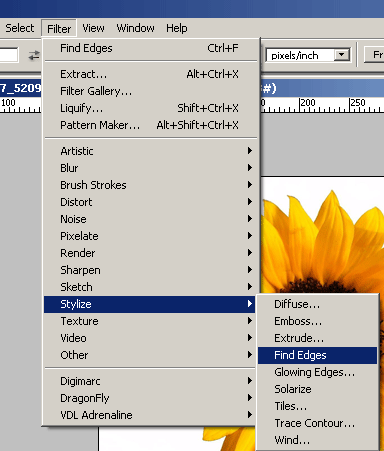Open the Liquify filter
This screenshot has width=384, height=451.
click(149, 108)
